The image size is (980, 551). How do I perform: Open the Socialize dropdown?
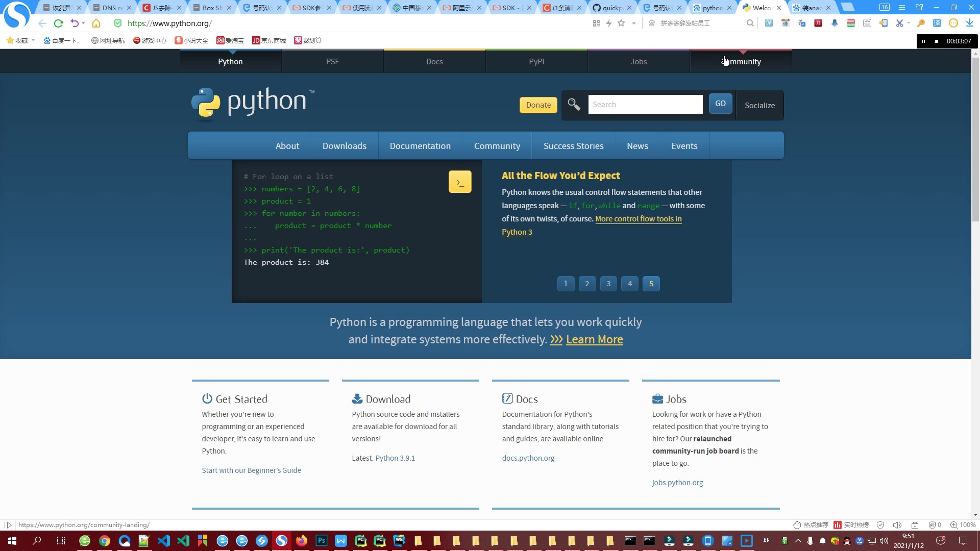click(759, 106)
